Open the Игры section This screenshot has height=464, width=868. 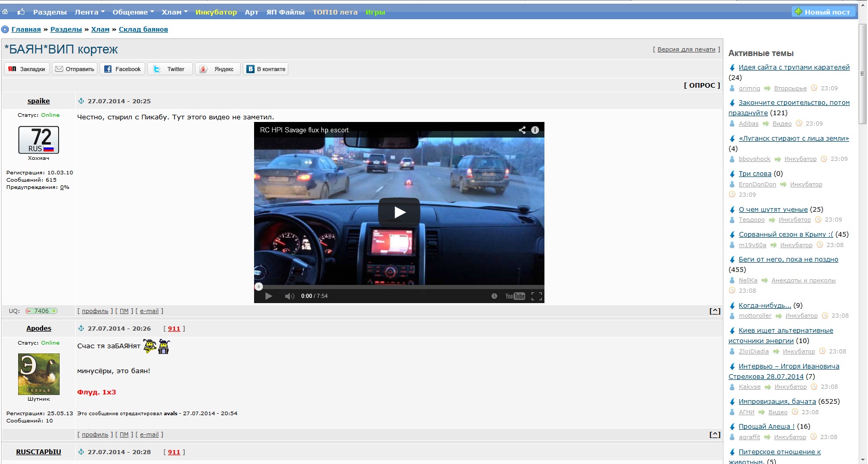tap(375, 12)
